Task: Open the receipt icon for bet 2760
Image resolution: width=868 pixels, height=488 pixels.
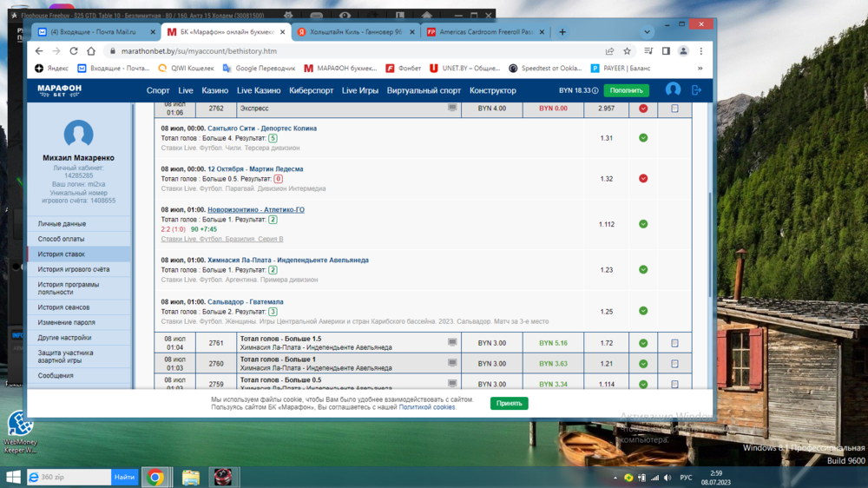Action: click(x=674, y=364)
